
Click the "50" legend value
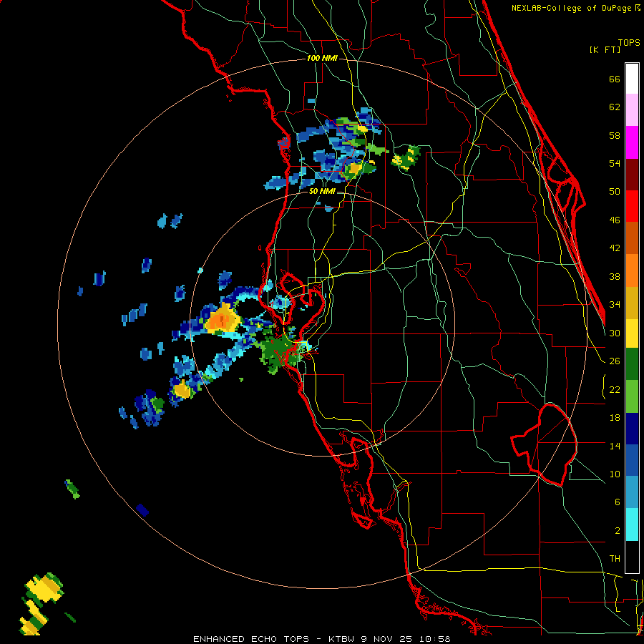pyautogui.click(x=615, y=192)
